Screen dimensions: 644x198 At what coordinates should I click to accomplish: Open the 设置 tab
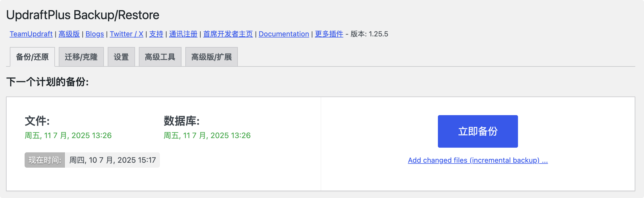point(121,57)
